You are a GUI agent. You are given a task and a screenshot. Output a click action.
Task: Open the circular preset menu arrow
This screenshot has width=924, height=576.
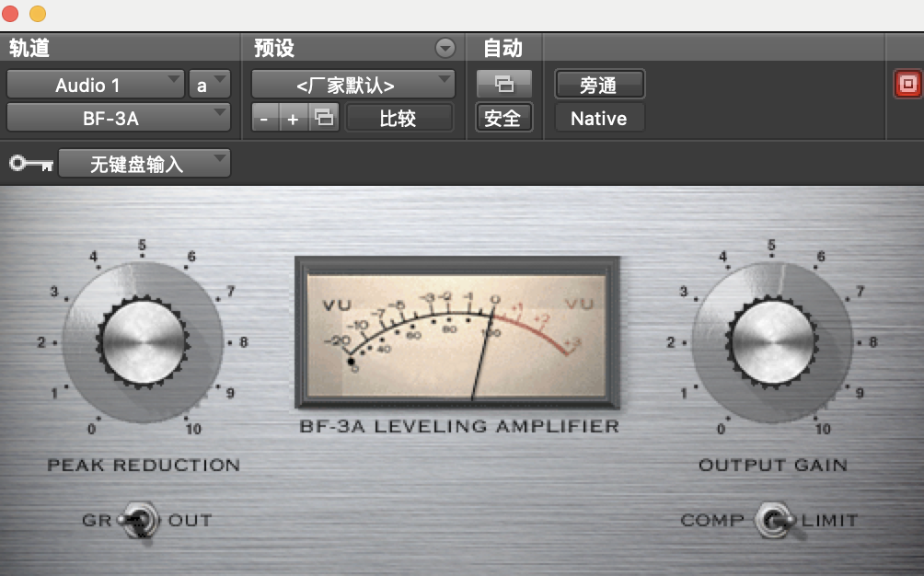445,48
